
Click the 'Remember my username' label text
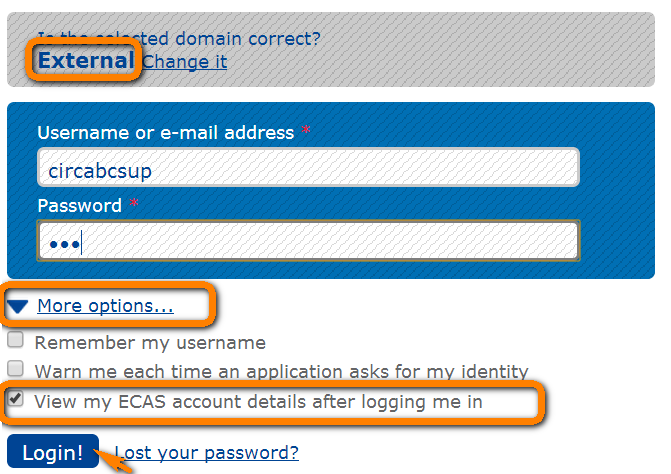(150, 343)
